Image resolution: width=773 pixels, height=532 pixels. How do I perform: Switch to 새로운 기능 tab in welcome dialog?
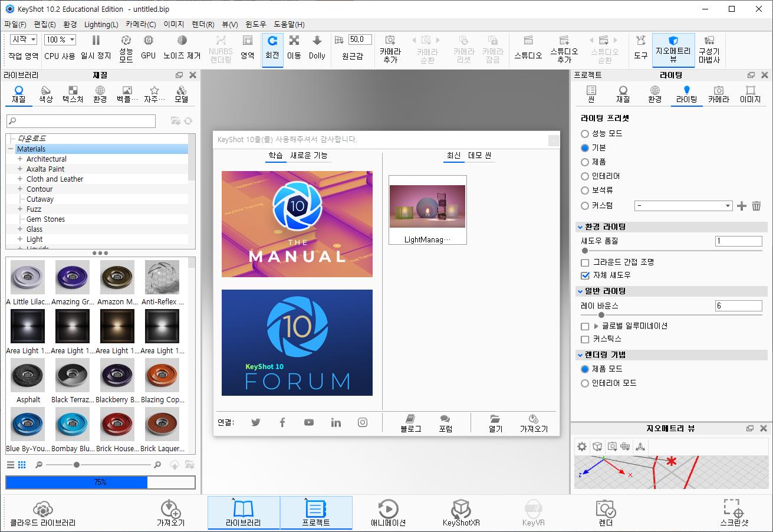pyautogui.click(x=309, y=156)
